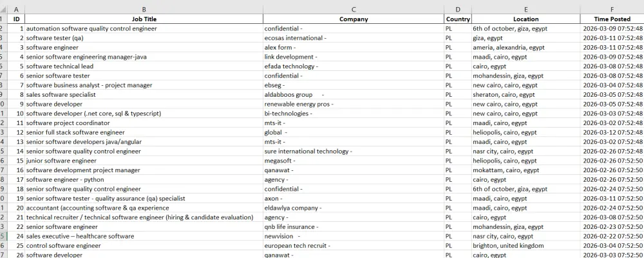The image size is (644, 258).
Task: Select company cell 'axon -'
Action: tap(354, 199)
